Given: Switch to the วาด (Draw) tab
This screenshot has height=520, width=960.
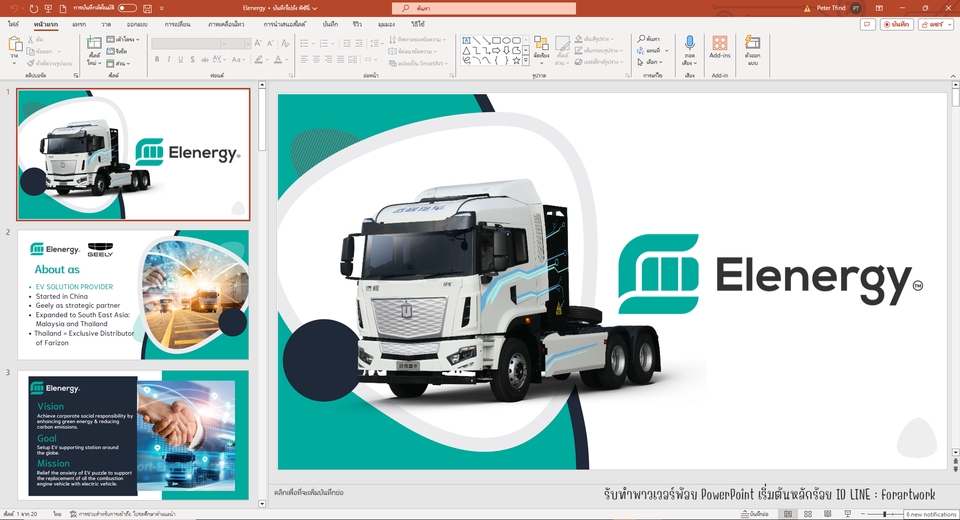Looking at the screenshot, I should click(x=107, y=24).
